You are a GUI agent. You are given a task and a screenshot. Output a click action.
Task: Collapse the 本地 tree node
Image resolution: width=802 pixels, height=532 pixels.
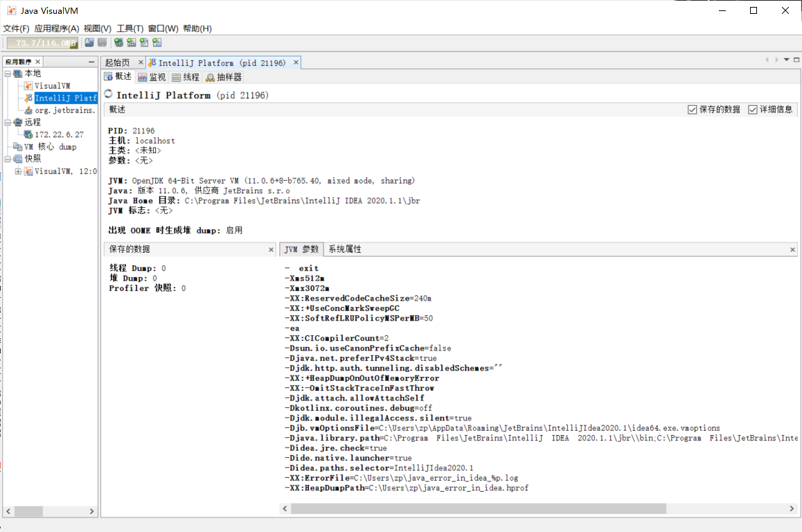(x=8, y=73)
